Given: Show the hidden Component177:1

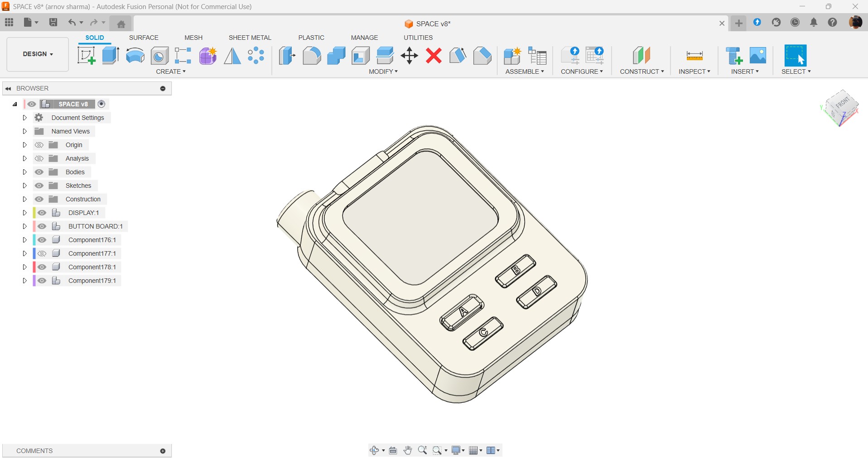Looking at the screenshot, I should click(x=42, y=253).
